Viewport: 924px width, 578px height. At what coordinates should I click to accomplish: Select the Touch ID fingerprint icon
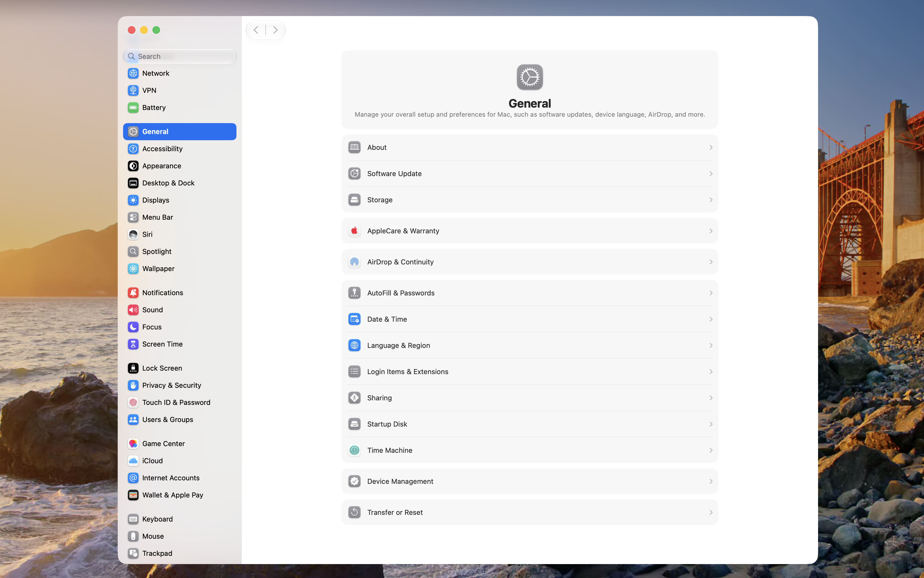pyautogui.click(x=133, y=402)
